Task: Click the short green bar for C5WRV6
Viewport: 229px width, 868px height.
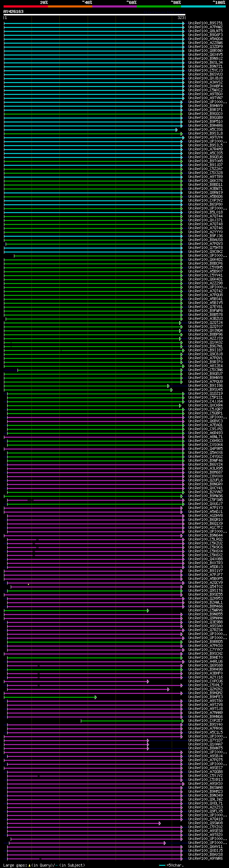Action: pyautogui.click(x=76, y=610)
